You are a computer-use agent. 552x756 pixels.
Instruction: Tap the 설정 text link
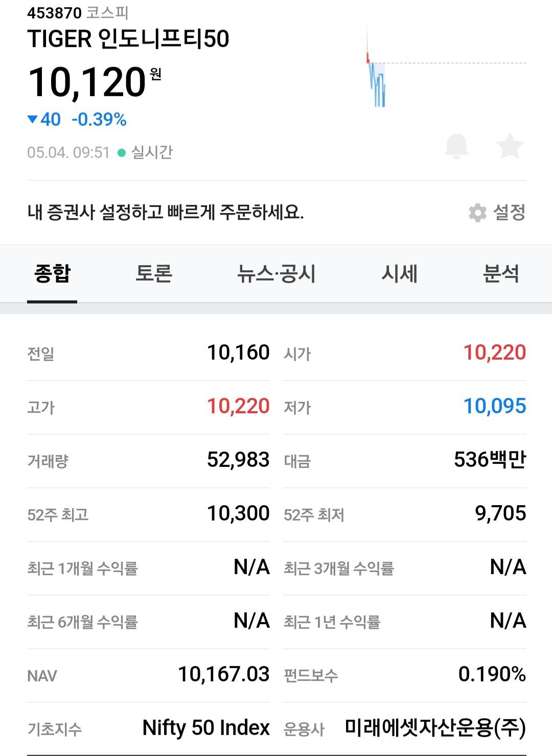tap(509, 212)
